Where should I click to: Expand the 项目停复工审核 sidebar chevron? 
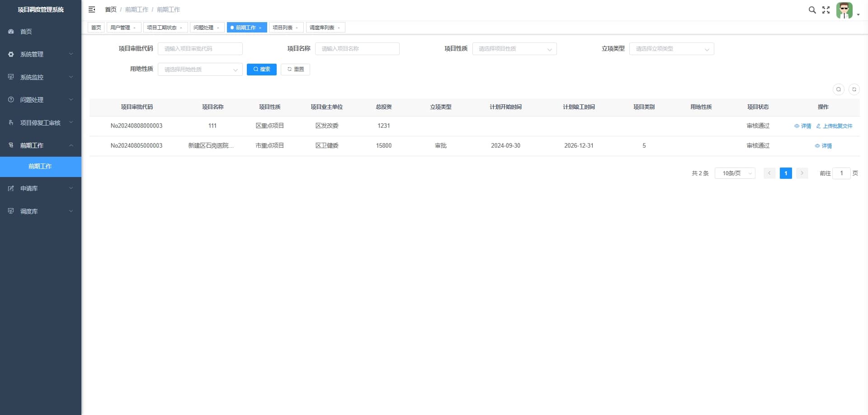[71, 122]
